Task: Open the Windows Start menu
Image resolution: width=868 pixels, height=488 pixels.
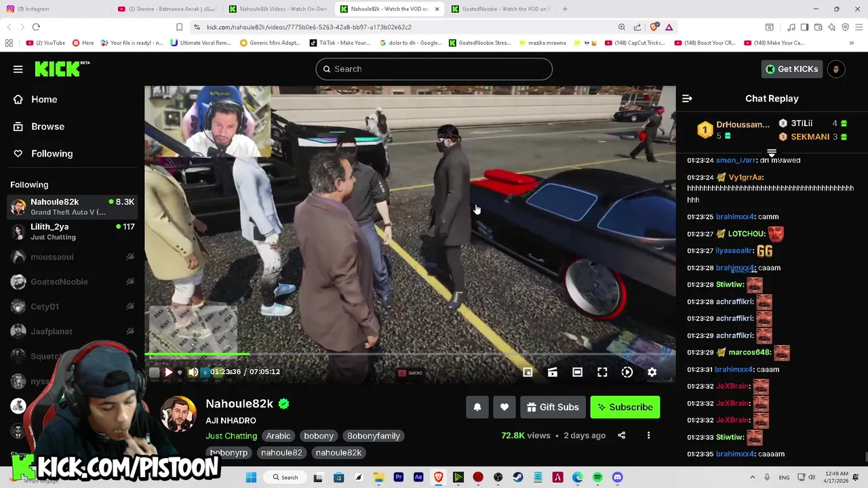Action: pyautogui.click(x=251, y=477)
